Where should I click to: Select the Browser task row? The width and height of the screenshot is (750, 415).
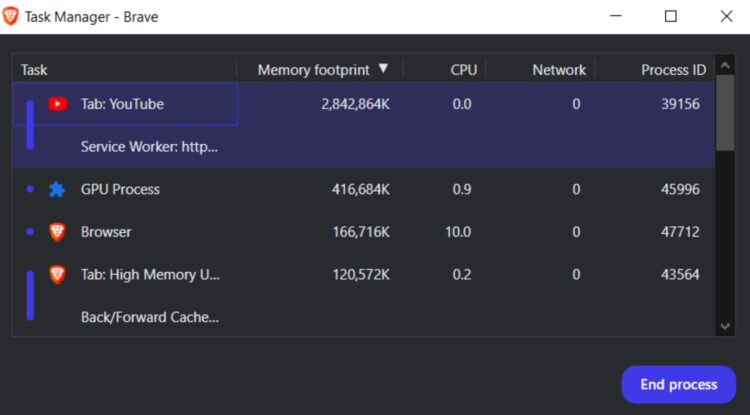(x=364, y=232)
